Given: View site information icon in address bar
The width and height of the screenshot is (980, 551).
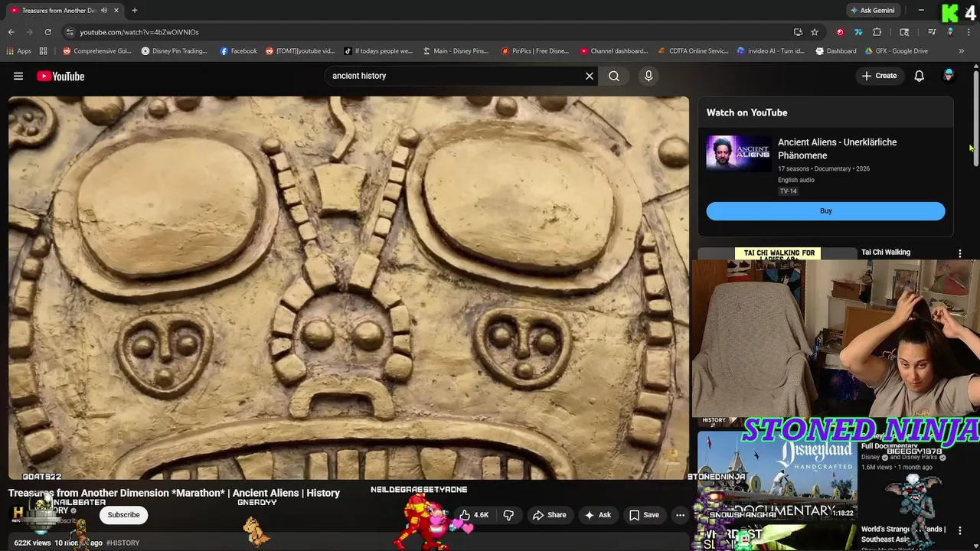Looking at the screenshot, I should coord(70,32).
